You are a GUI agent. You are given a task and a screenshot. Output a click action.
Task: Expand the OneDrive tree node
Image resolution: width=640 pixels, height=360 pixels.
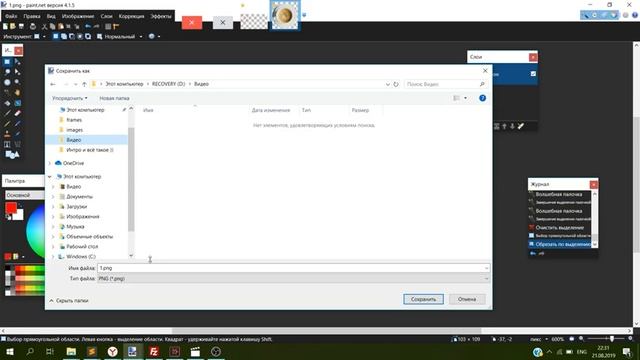[x=50, y=163]
